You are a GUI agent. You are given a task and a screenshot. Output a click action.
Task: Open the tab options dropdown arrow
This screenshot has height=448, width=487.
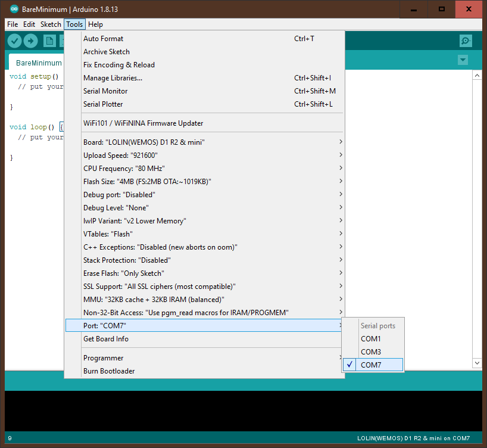[x=463, y=60]
